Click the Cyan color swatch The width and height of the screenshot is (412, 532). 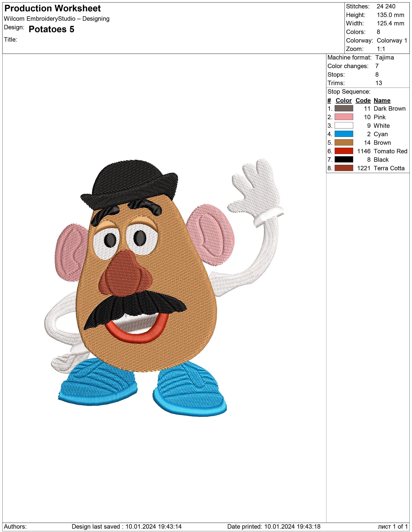tap(344, 134)
